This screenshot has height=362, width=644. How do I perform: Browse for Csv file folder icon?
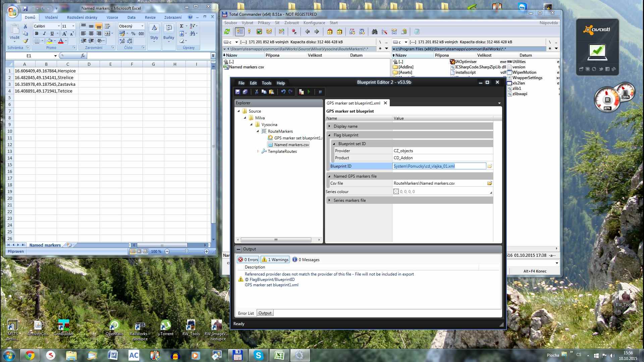(x=490, y=183)
